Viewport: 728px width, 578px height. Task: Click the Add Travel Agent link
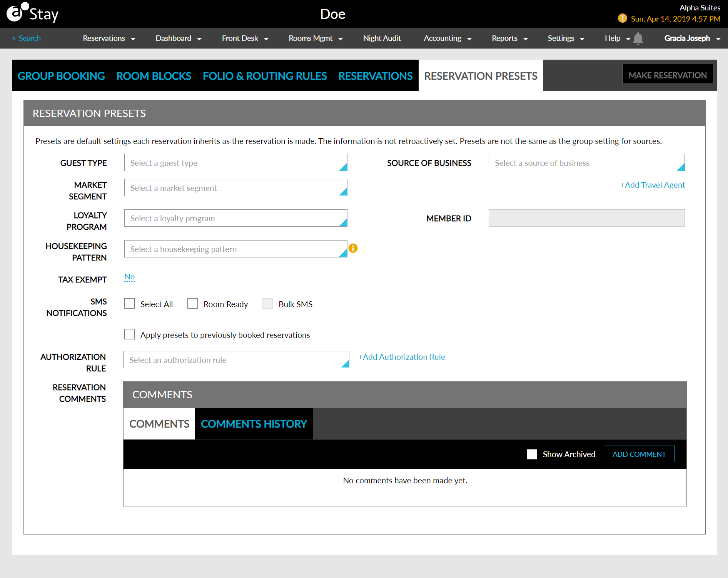click(x=652, y=185)
